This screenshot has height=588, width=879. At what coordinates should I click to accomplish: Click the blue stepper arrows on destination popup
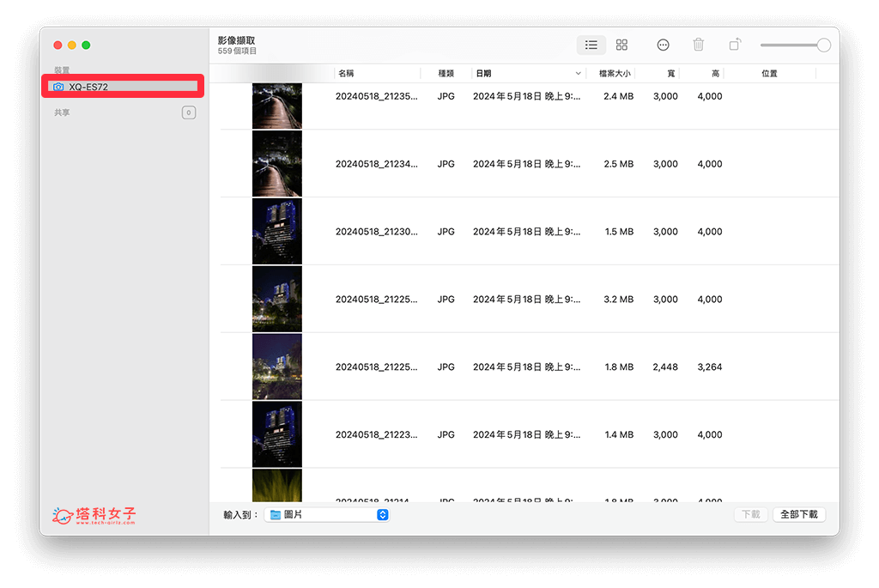pyautogui.click(x=382, y=514)
